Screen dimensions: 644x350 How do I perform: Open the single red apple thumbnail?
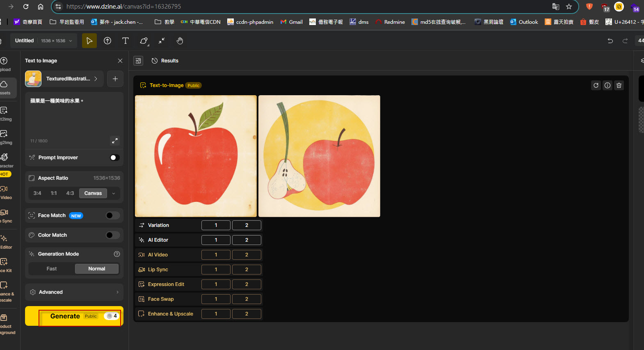[x=196, y=156]
